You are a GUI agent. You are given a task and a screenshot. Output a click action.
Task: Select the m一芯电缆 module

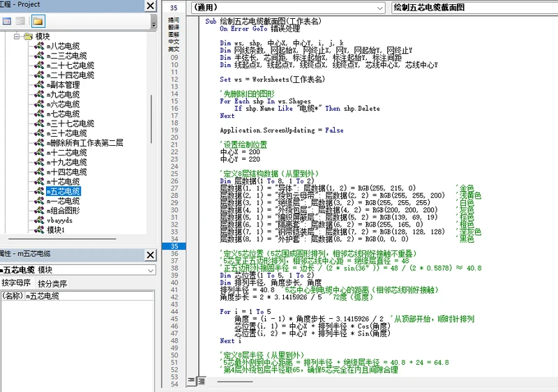point(63,201)
